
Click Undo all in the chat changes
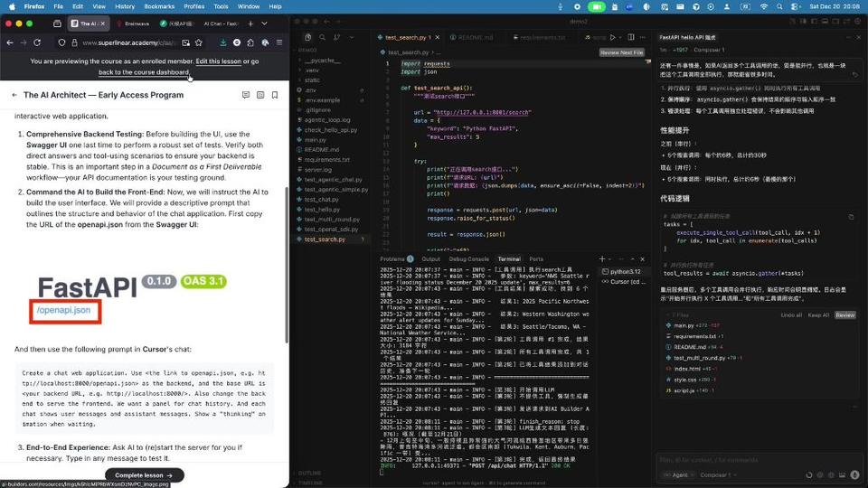(791, 314)
